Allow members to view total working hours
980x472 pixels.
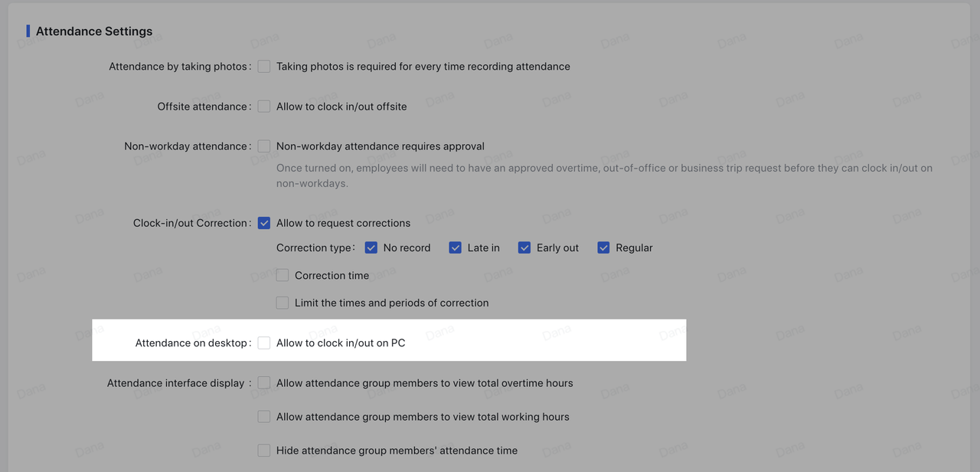pos(264,417)
